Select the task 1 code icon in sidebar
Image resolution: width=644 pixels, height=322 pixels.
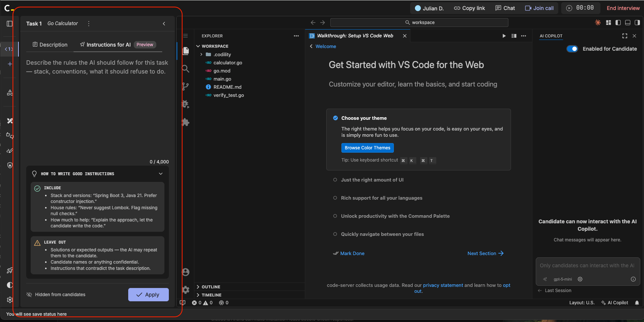pyautogui.click(x=8, y=49)
